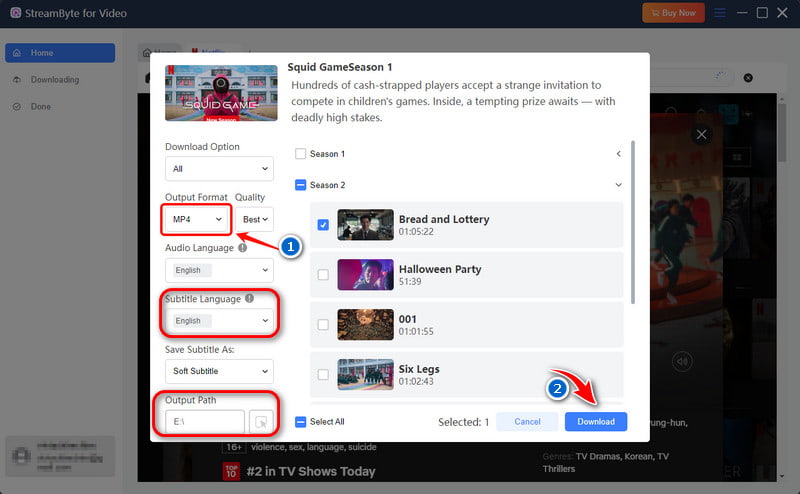This screenshot has width=800, height=494.
Task: Close the Netflix preview with the X icon
Action: point(702,135)
